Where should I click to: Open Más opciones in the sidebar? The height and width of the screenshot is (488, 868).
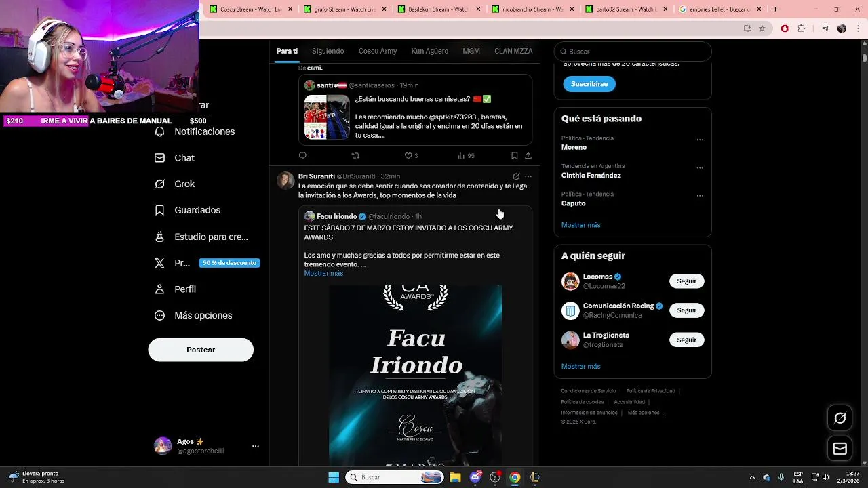[193, 315]
